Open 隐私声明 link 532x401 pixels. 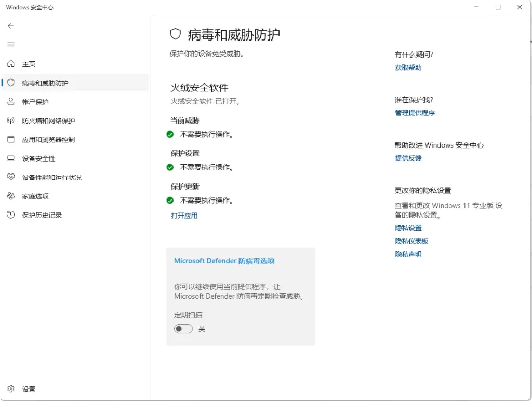click(x=408, y=255)
